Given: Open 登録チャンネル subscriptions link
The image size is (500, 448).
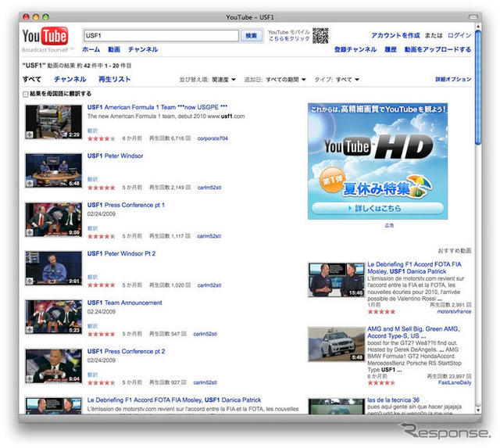Looking at the screenshot, I should tap(355, 49).
